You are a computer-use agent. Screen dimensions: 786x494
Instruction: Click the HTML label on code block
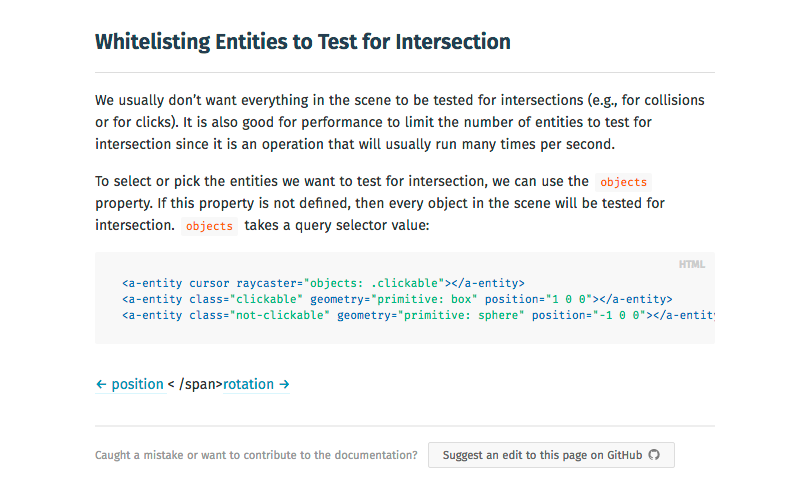(692, 264)
